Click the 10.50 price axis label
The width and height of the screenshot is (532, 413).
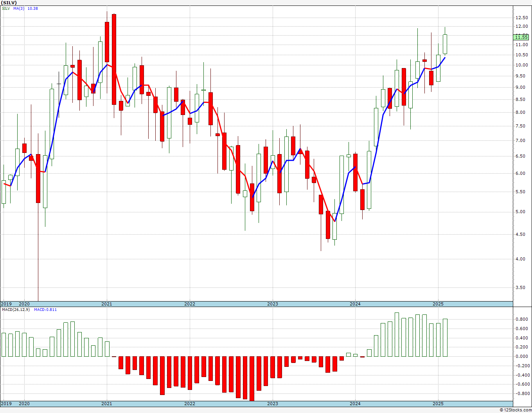[521, 55]
